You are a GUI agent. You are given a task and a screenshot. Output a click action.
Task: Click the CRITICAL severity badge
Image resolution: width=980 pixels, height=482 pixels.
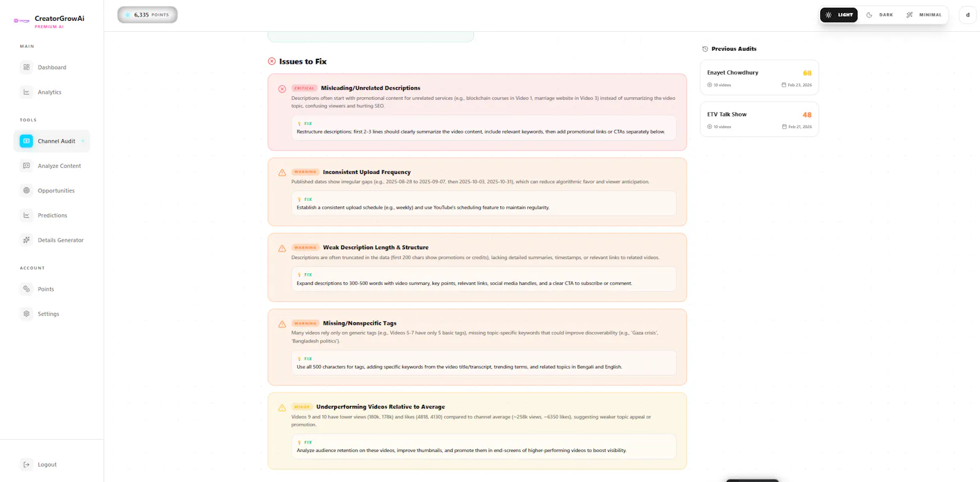[304, 88]
